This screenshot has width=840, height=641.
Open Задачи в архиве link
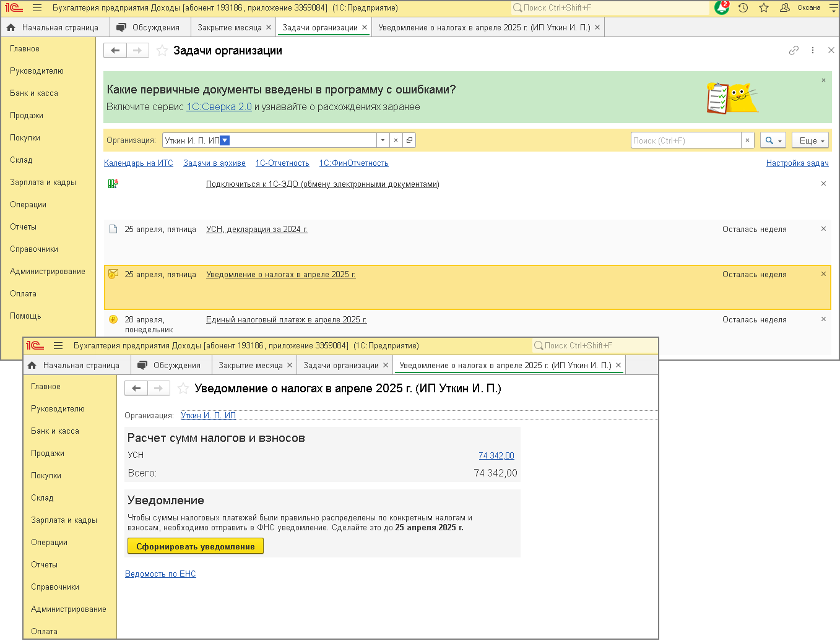pyautogui.click(x=214, y=163)
